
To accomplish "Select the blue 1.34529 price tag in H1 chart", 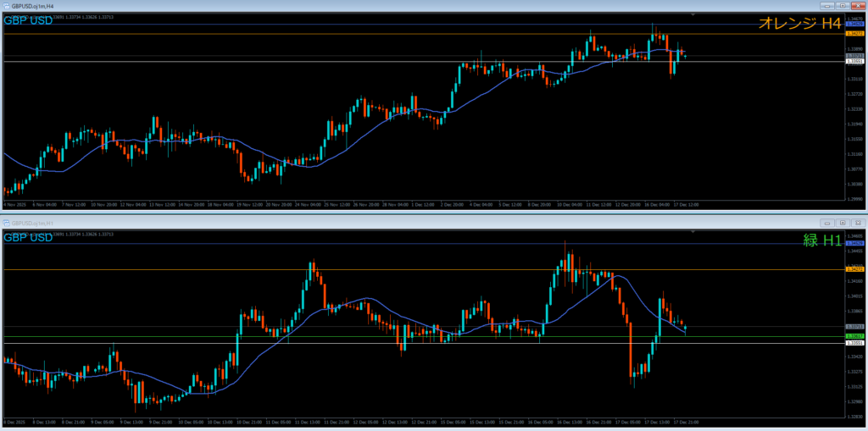I will [854, 243].
